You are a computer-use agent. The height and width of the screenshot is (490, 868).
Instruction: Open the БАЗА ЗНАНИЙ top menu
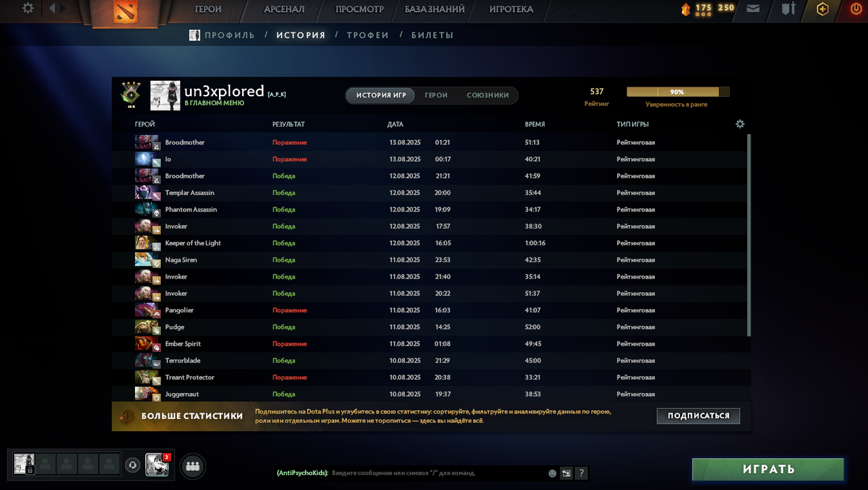coord(435,9)
